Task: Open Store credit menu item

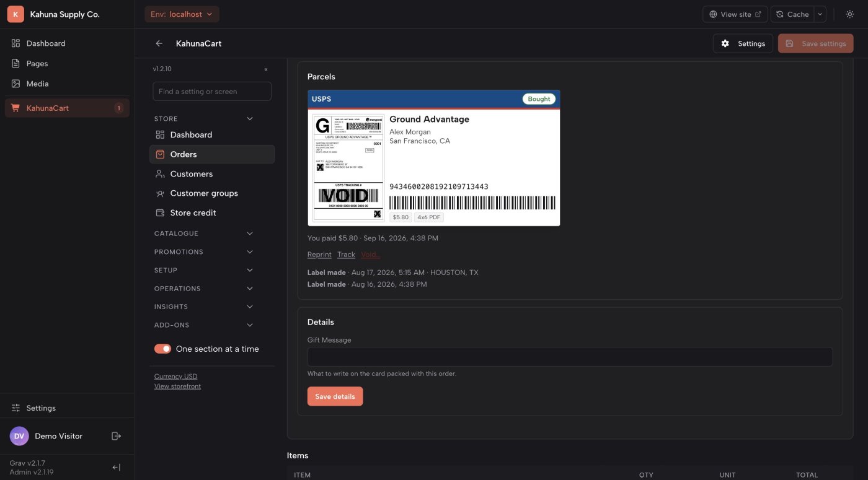Action: click(x=212, y=212)
